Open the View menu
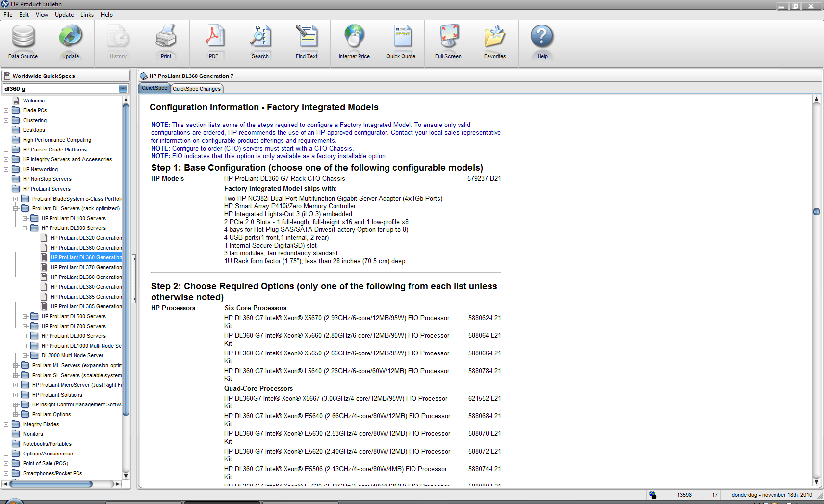The height and width of the screenshot is (504, 824). click(42, 15)
